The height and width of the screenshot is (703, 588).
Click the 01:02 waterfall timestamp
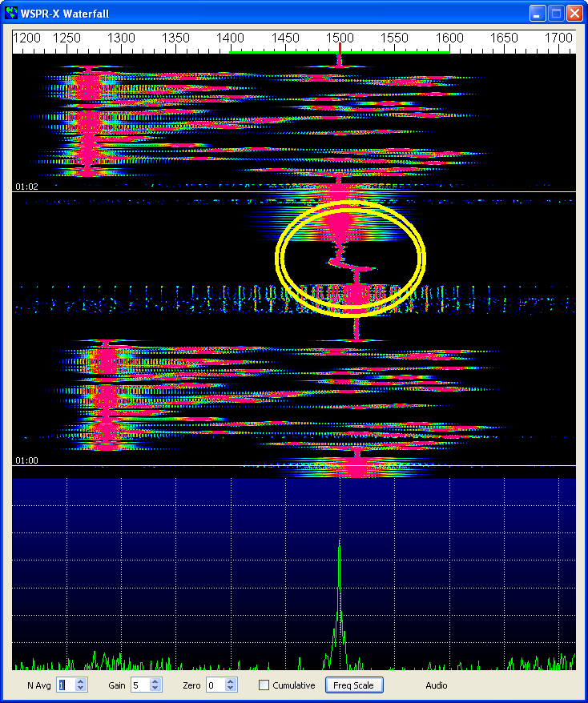27,187
